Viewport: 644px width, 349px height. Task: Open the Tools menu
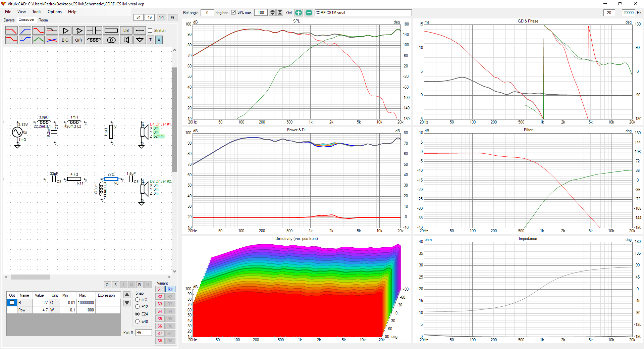pyautogui.click(x=37, y=12)
